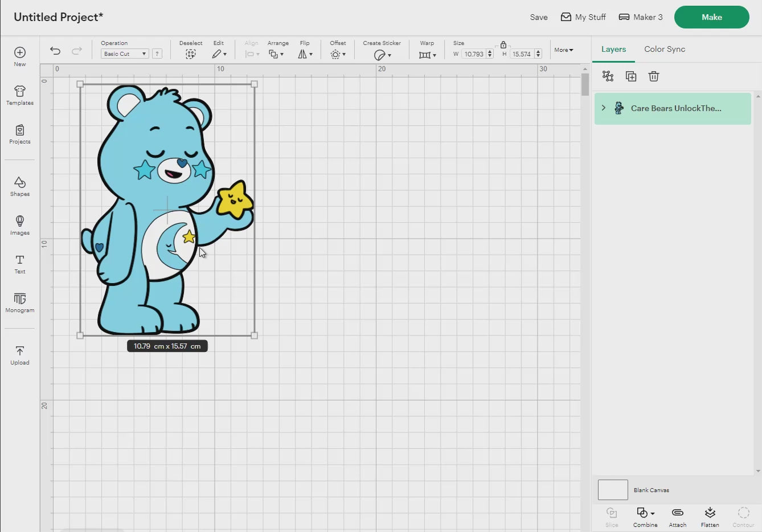Click the bottom-left selection handle

click(80, 335)
